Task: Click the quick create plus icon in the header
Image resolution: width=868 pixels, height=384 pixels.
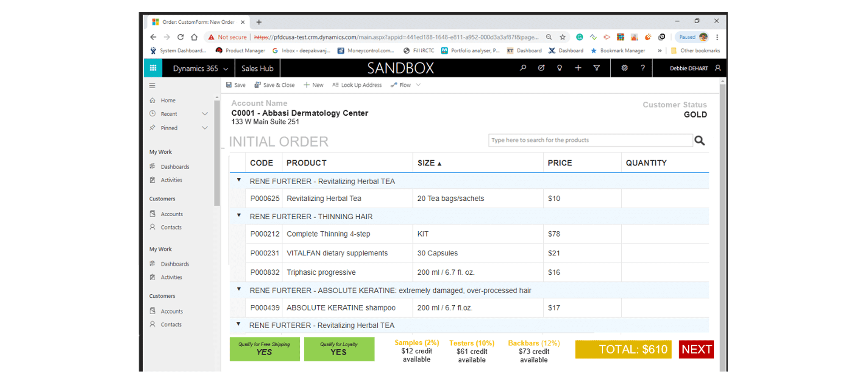Action: pyautogui.click(x=578, y=68)
